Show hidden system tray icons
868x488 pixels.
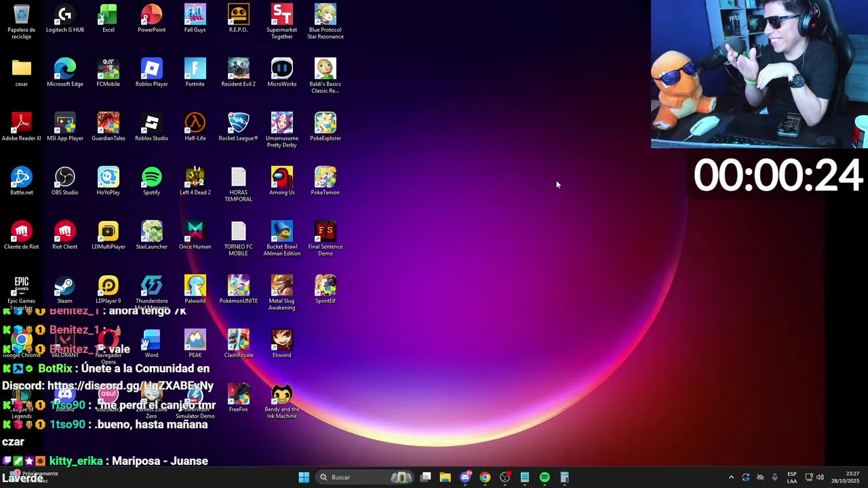click(731, 477)
